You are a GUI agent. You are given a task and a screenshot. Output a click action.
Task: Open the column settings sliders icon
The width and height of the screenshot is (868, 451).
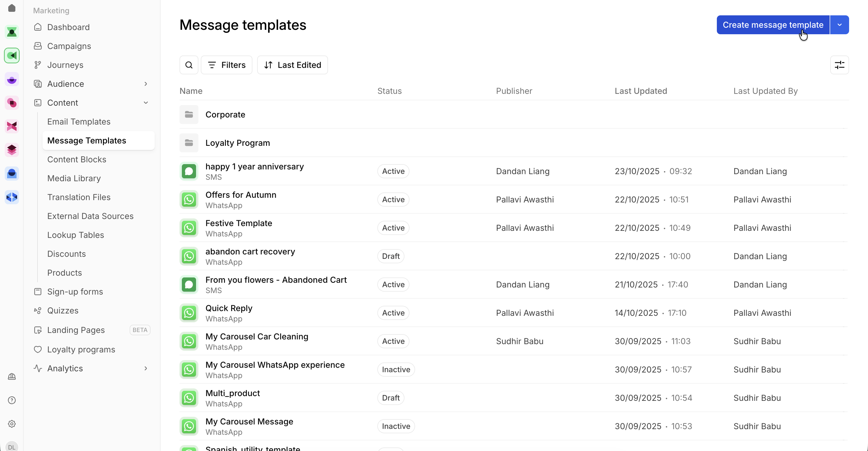tap(839, 65)
